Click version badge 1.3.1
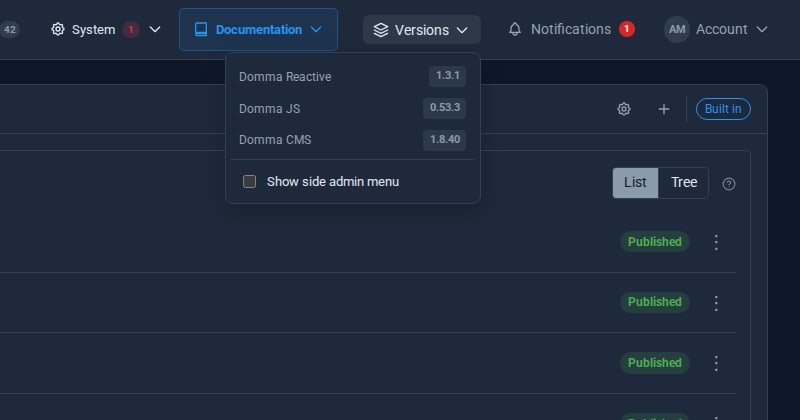This screenshot has height=420, width=800. (x=447, y=76)
